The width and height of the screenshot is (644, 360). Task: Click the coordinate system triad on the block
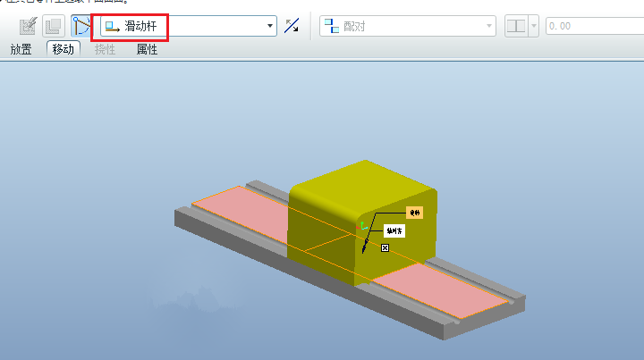coord(362,226)
